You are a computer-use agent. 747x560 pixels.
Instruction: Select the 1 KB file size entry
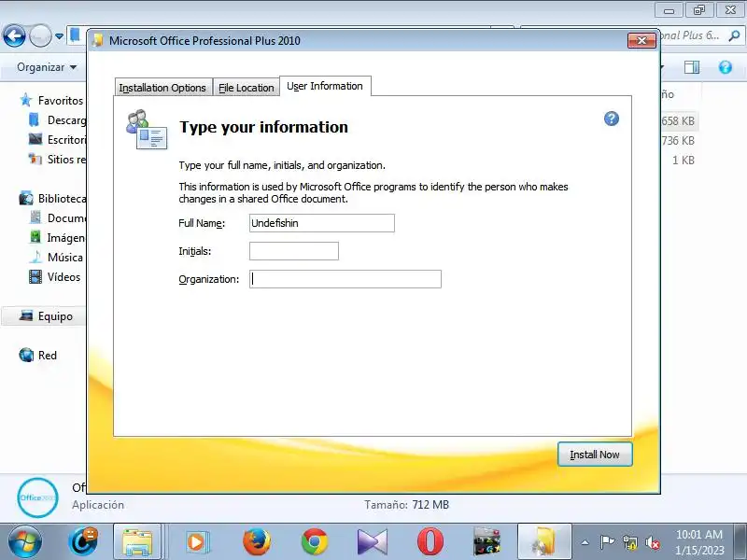pyautogui.click(x=684, y=160)
